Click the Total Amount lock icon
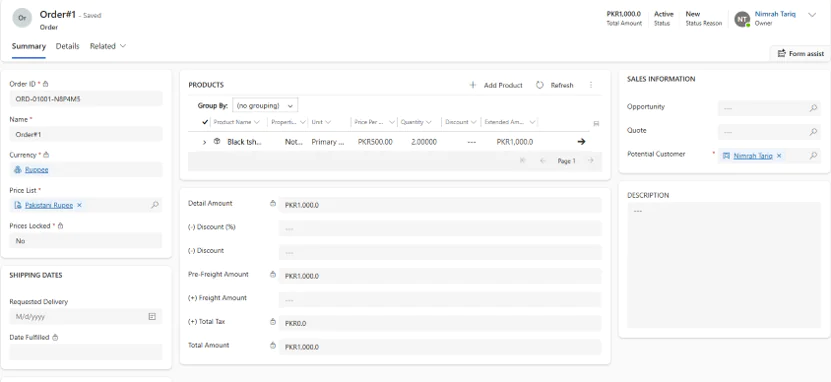Image resolution: width=831 pixels, height=382 pixels. (x=273, y=345)
